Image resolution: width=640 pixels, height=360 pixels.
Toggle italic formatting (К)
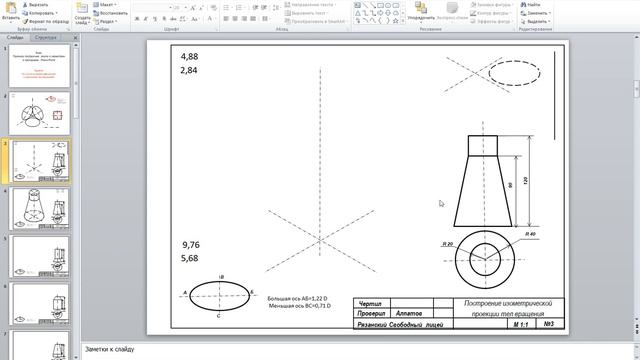click(x=146, y=19)
